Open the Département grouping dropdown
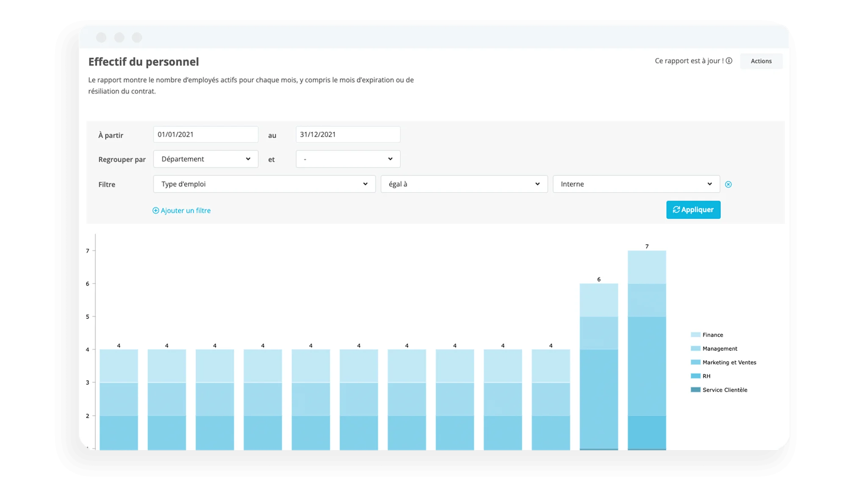This screenshot has height=484, width=868. coord(206,159)
